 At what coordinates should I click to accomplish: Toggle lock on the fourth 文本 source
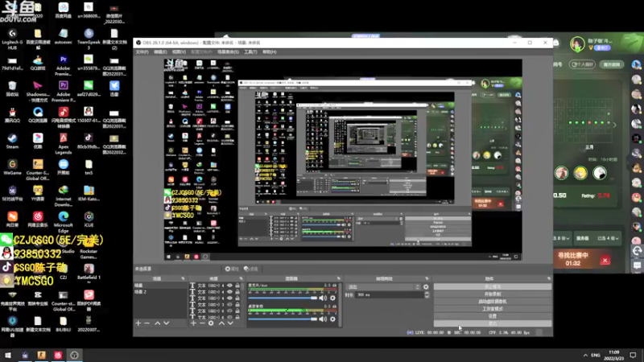(237, 305)
